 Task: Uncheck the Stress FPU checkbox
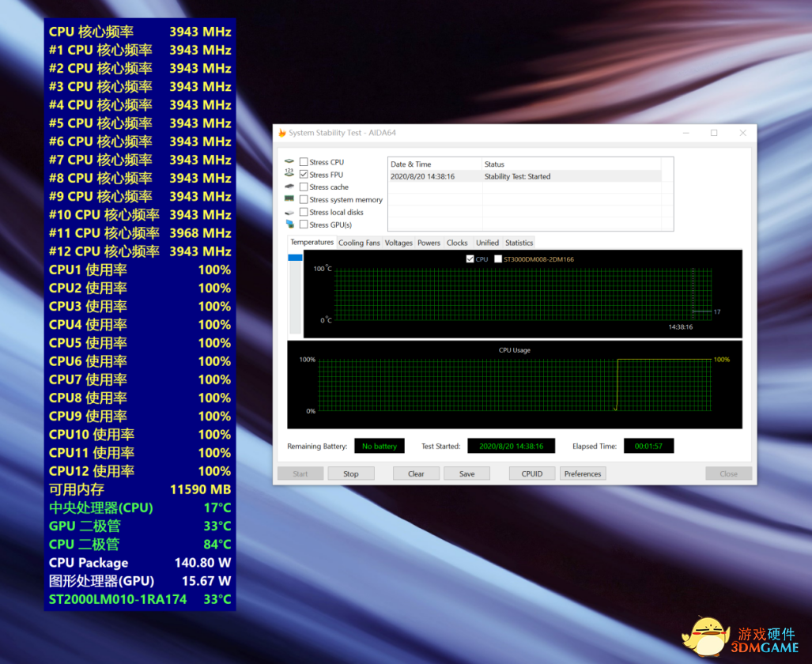(x=304, y=175)
